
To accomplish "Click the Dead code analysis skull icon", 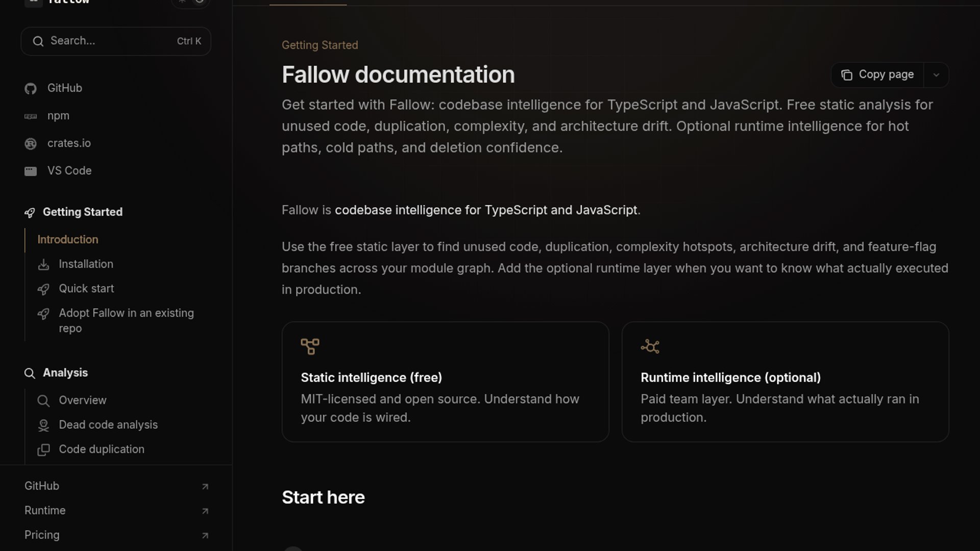I will click(43, 425).
